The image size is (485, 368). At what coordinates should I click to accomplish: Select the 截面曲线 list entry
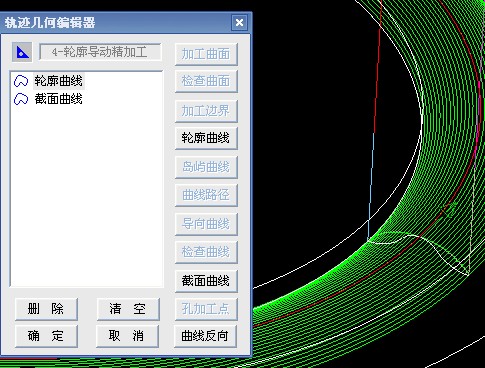pyautogui.click(x=59, y=99)
